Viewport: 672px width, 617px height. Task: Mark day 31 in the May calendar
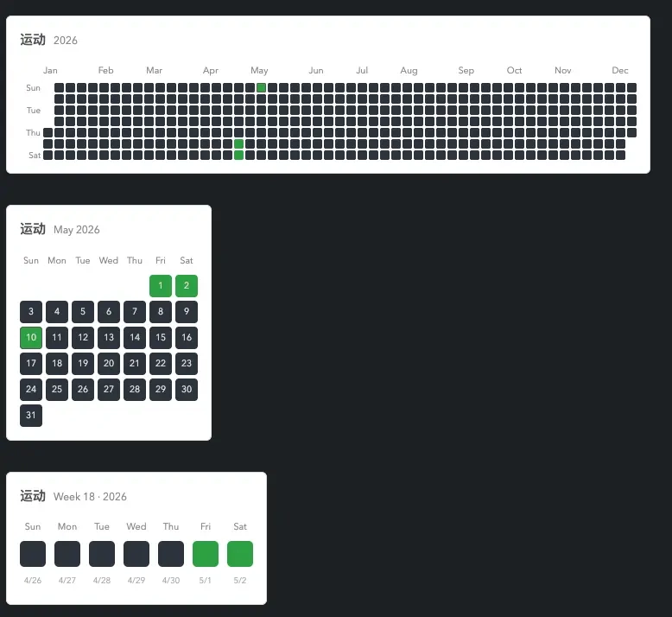(31, 415)
